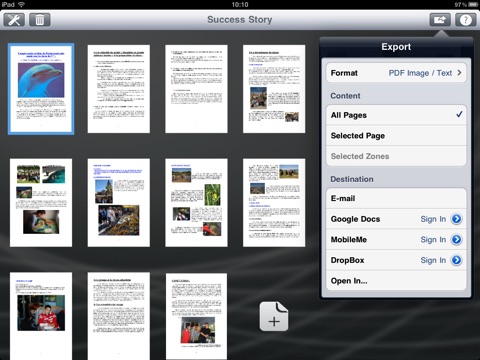480x360 pixels.
Task: Tap the trash delete icon
Action: pyautogui.click(x=40, y=20)
